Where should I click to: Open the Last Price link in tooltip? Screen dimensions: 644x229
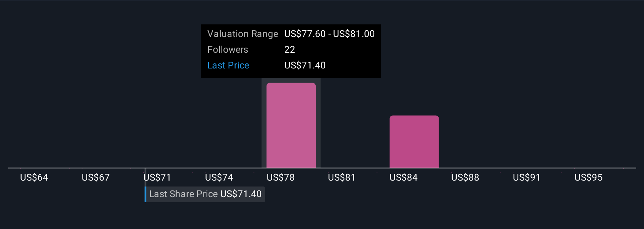pos(228,65)
